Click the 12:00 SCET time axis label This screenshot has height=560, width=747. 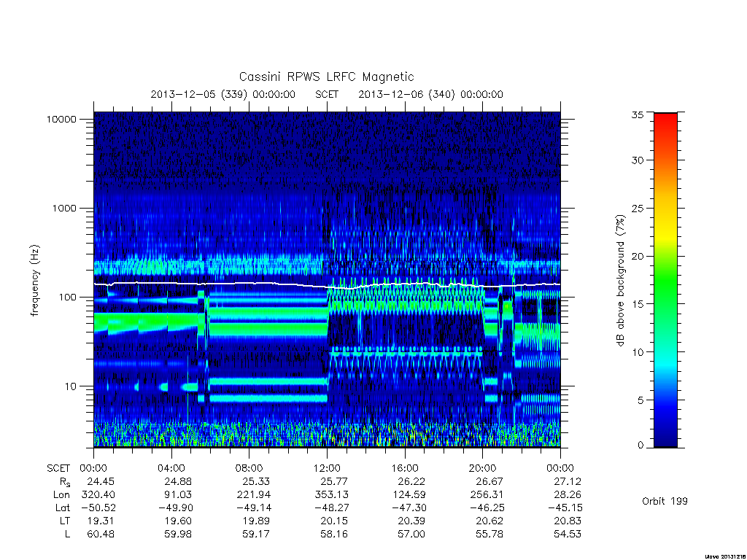(327, 468)
